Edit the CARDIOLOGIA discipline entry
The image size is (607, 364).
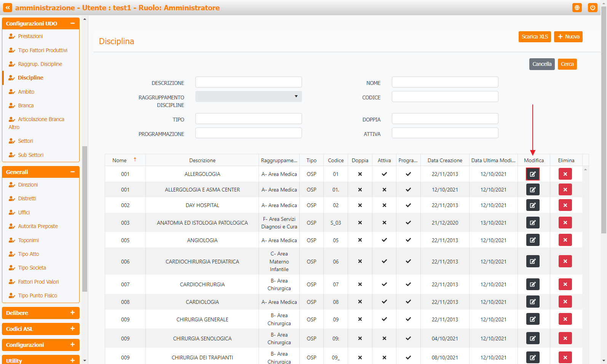(532, 302)
